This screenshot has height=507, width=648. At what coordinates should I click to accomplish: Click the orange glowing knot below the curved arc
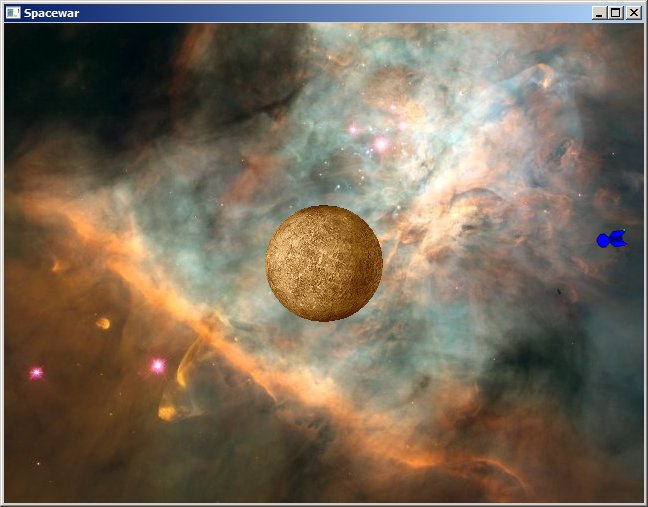[167, 412]
